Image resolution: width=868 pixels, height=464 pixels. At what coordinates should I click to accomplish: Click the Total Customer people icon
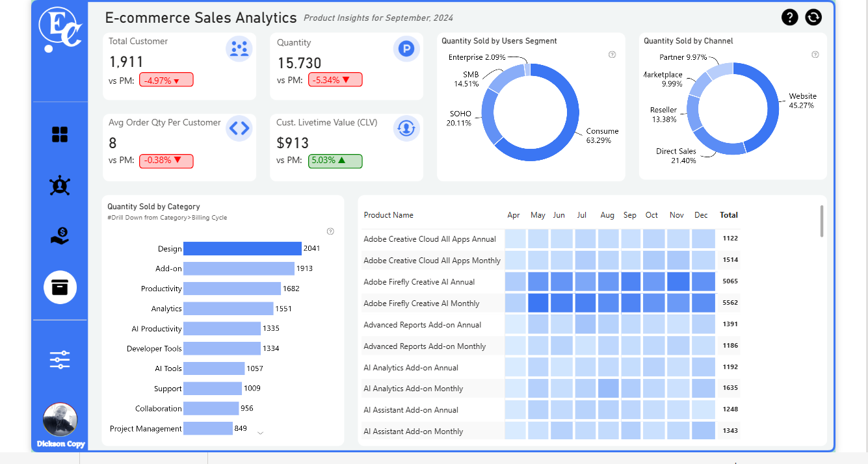coord(239,49)
